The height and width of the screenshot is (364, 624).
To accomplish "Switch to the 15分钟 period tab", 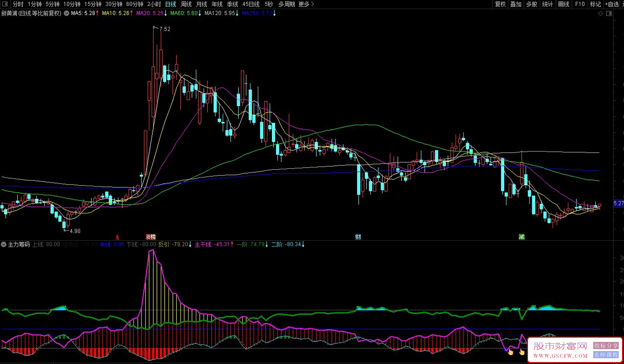I will click(93, 4).
